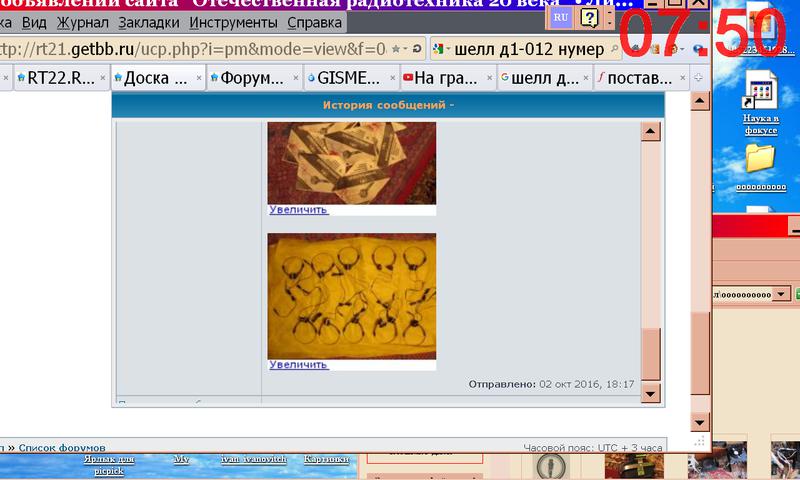Image resolution: width=800 pixels, height=480 pixels.
Task: Switch to the постав... tab
Action: pos(639,78)
